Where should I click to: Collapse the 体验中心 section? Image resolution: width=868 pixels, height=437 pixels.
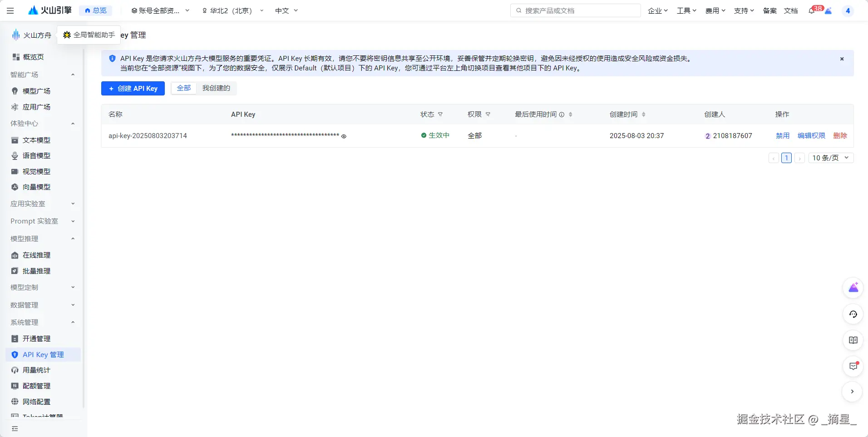click(73, 124)
